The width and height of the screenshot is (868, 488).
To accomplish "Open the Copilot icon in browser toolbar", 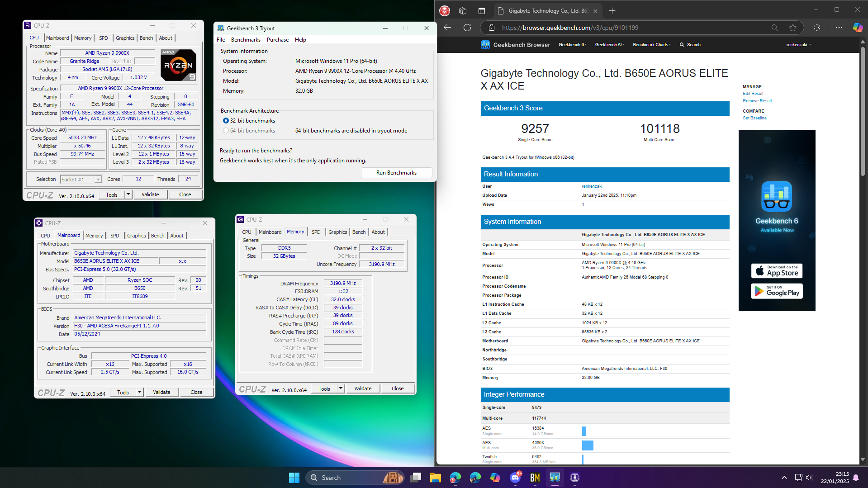I will [858, 28].
